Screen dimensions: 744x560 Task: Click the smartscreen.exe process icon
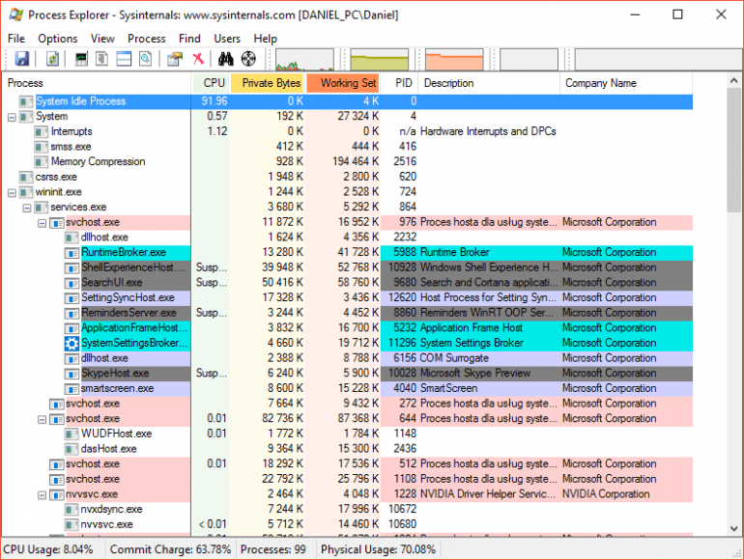coord(72,388)
